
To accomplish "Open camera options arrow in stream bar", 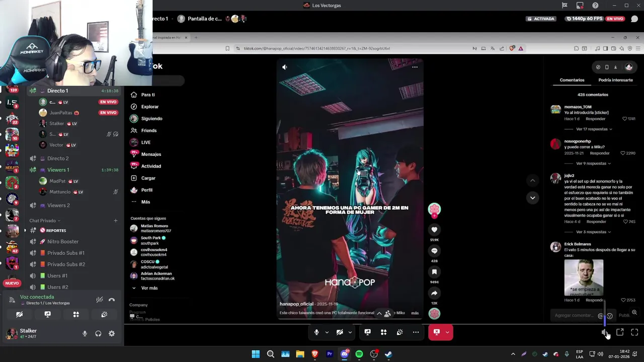I will click(x=350, y=332).
